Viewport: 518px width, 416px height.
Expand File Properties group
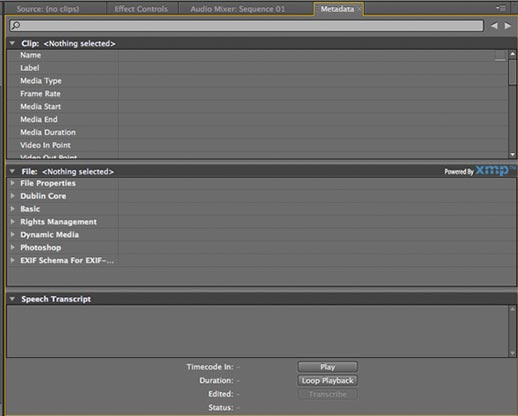tap(13, 183)
